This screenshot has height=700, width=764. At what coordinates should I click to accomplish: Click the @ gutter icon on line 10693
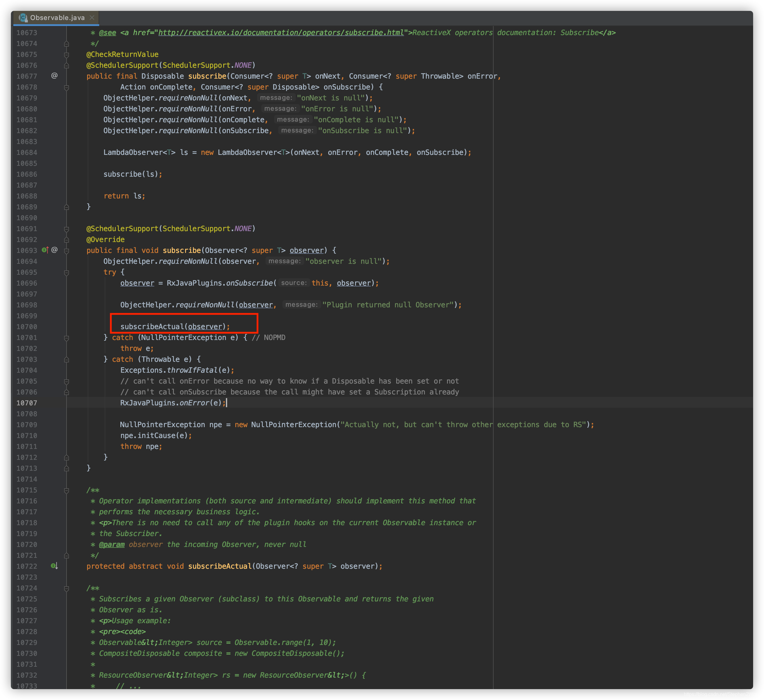pyautogui.click(x=54, y=250)
